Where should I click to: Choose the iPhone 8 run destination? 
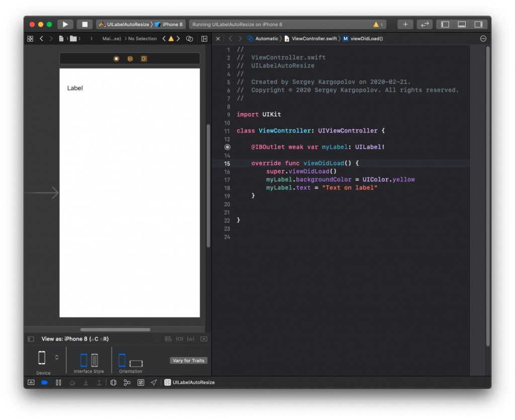coord(169,24)
